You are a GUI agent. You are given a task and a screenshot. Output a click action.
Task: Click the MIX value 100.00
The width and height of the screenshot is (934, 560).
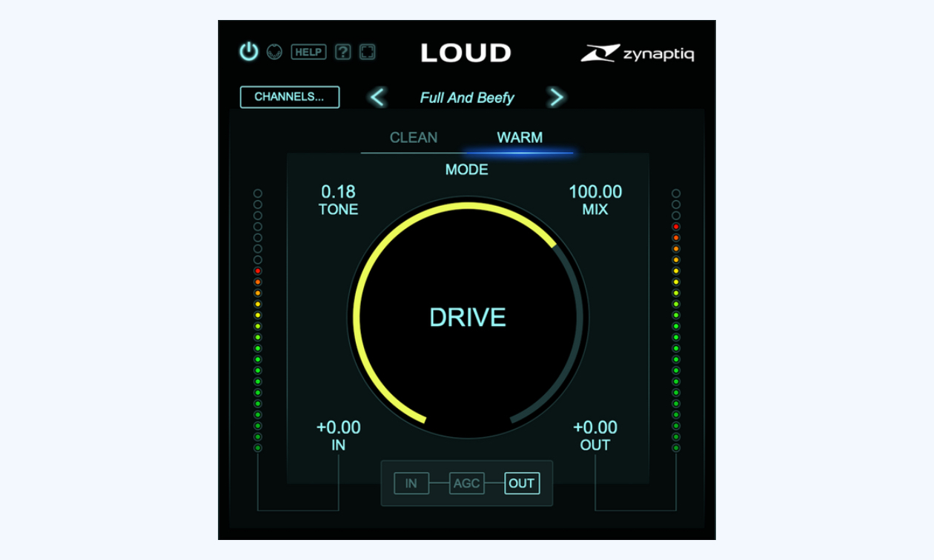point(595,192)
